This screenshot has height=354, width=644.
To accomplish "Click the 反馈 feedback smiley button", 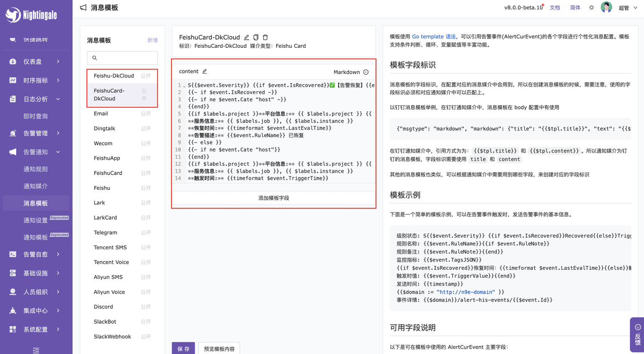I will tap(637, 334).
